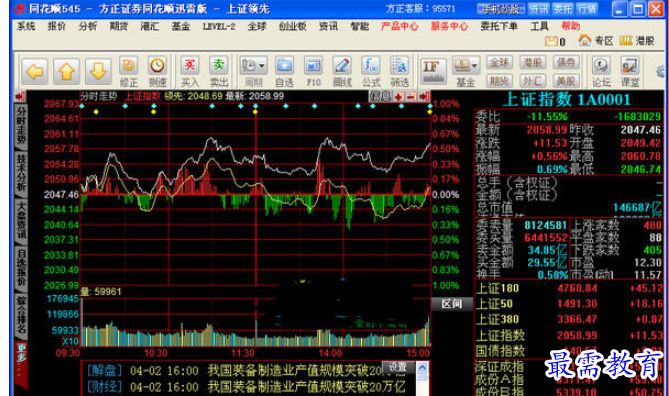This screenshot has height=396, width=669.
Task: Select the 画线 drawing tool
Action: (342, 71)
